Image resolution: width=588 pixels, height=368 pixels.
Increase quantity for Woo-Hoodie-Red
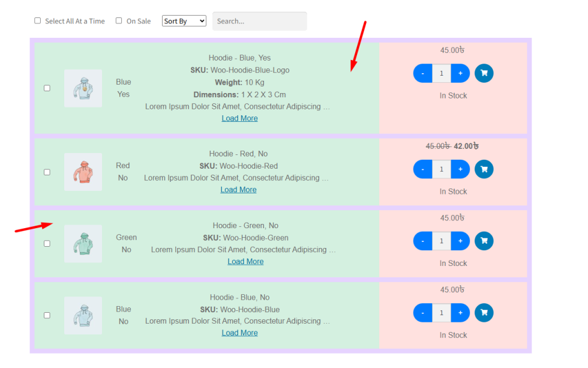click(460, 169)
